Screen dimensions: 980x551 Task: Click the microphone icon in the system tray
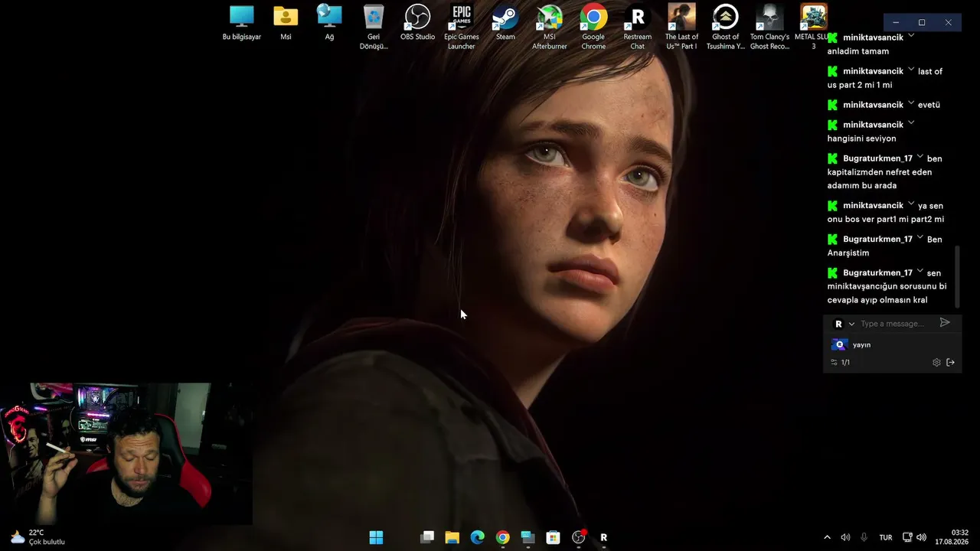tap(864, 537)
